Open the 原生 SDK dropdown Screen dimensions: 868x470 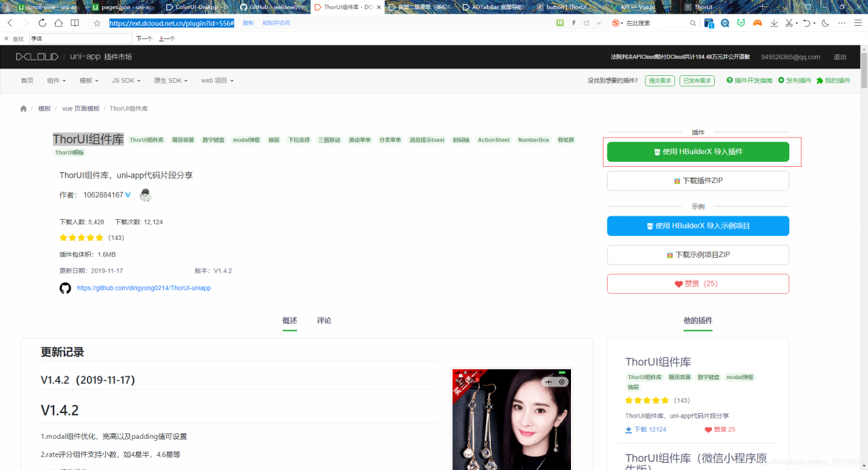tap(170, 81)
